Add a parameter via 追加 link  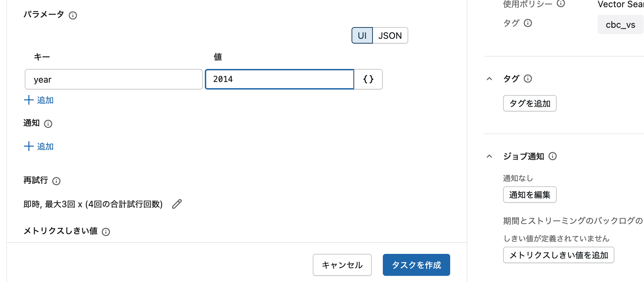[x=38, y=100]
